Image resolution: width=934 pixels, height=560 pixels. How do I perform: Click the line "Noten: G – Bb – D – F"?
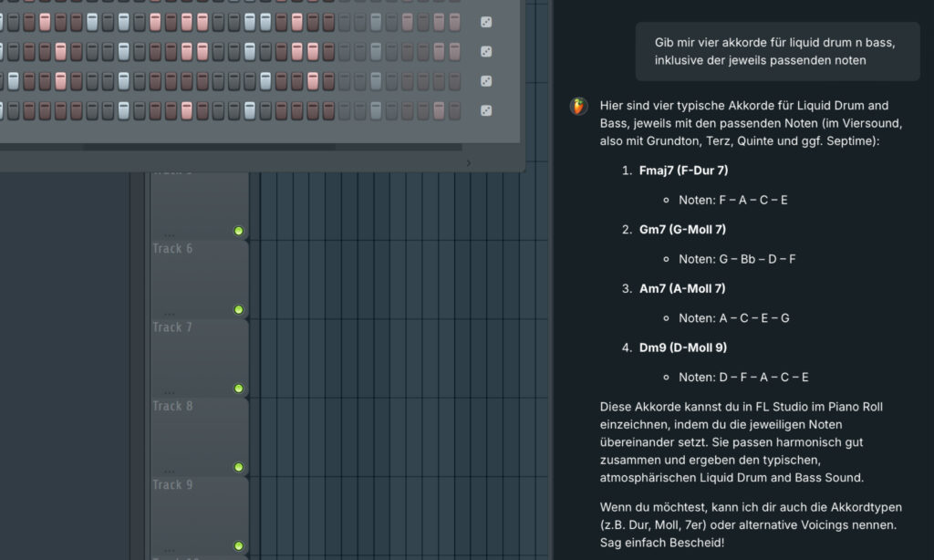[x=737, y=259]
